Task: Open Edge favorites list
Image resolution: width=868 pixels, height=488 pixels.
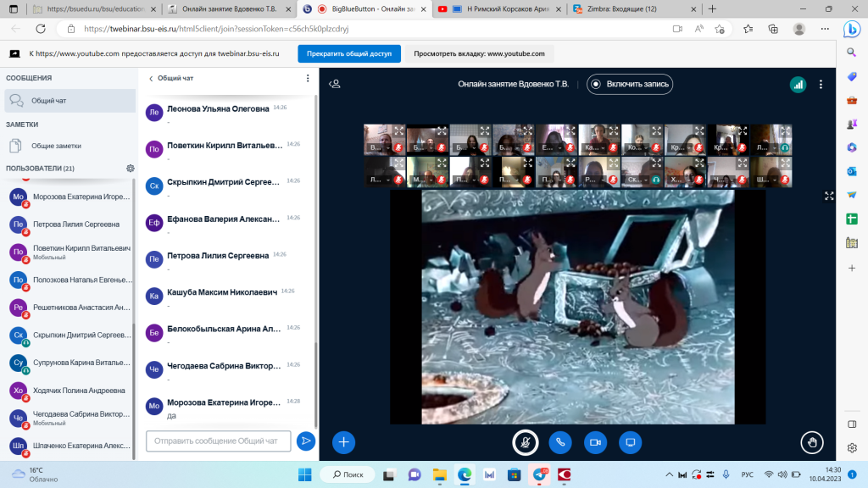Action: [748, 29]
